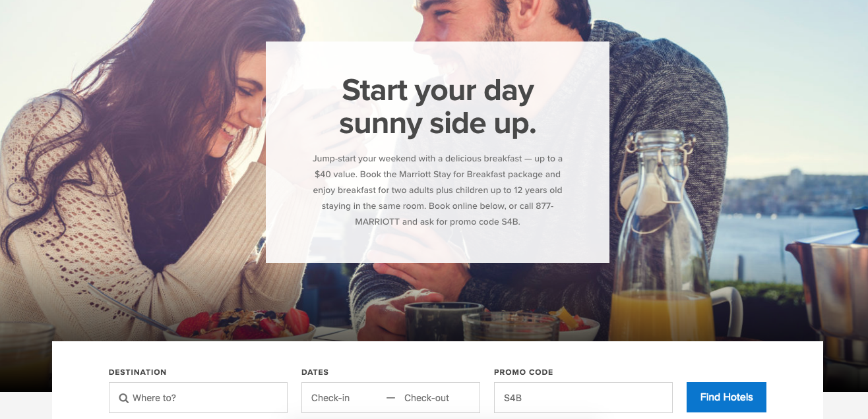Click the dark coffee mug in photo
This screenshot has width=868, height=419.
click(444, 321)
